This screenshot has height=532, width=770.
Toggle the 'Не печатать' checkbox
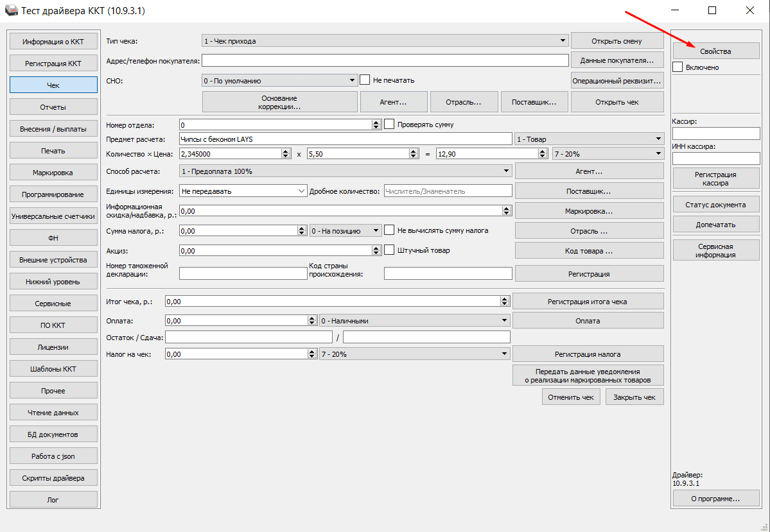(x=365, y=80)
